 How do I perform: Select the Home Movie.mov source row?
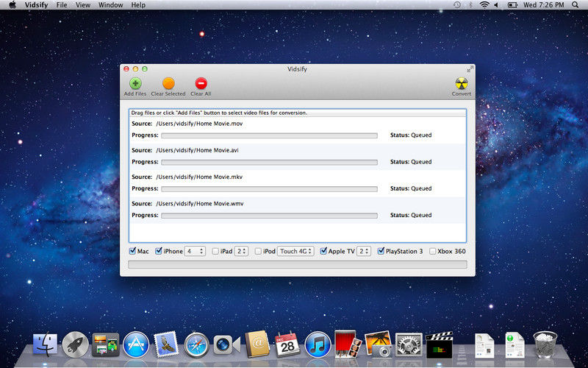click(298, 130)
